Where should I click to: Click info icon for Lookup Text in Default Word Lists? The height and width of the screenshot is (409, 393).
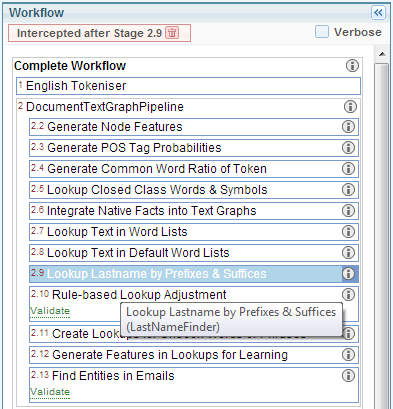[348, 253]
